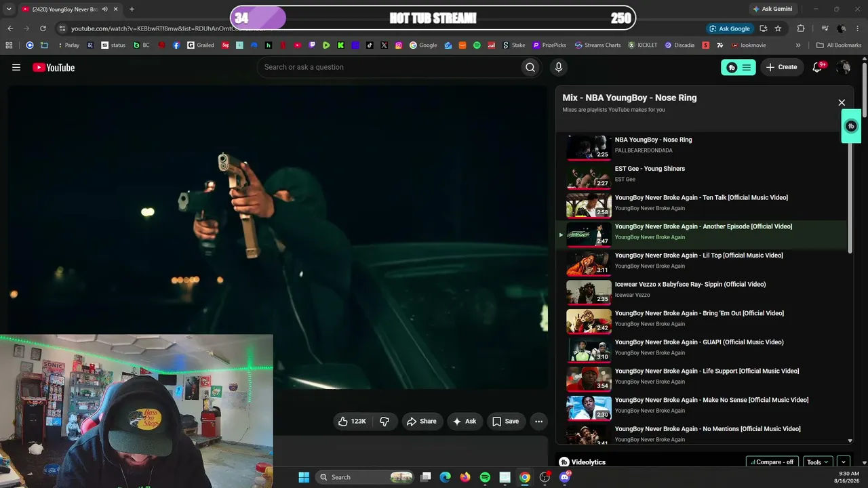
Task: Play Nose Ring from the playlist row
Action: pos(702,146)
